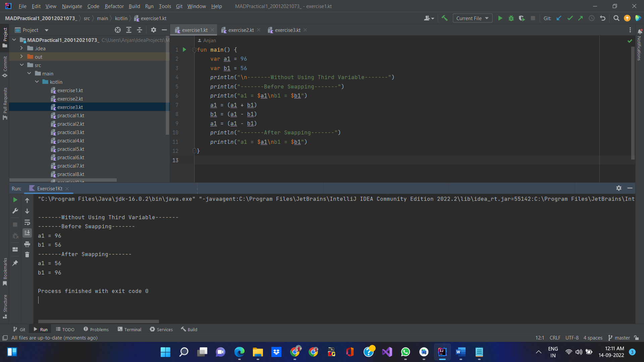The image size is (644, 362).
Task: Switch to the exercise3.kt editor tab
Action: 287,30
